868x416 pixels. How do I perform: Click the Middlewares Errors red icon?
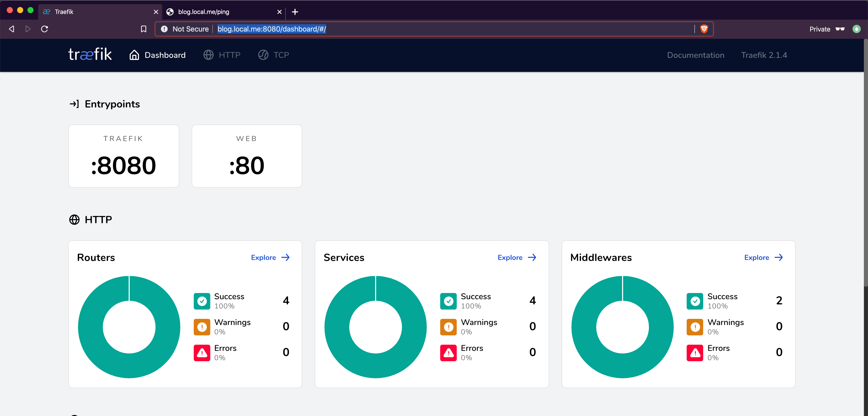pos(695,353)
